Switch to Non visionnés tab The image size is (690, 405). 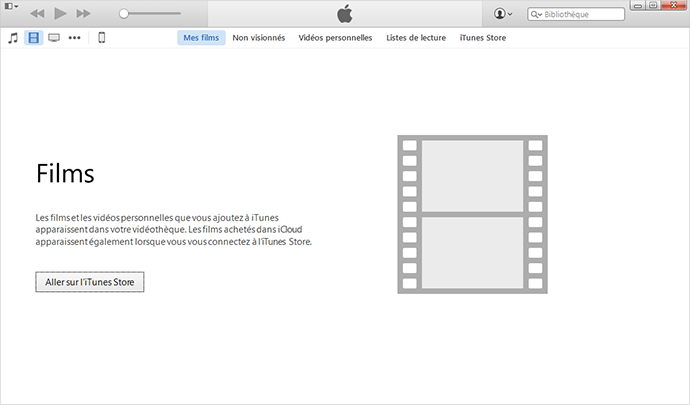pos(259,38)
